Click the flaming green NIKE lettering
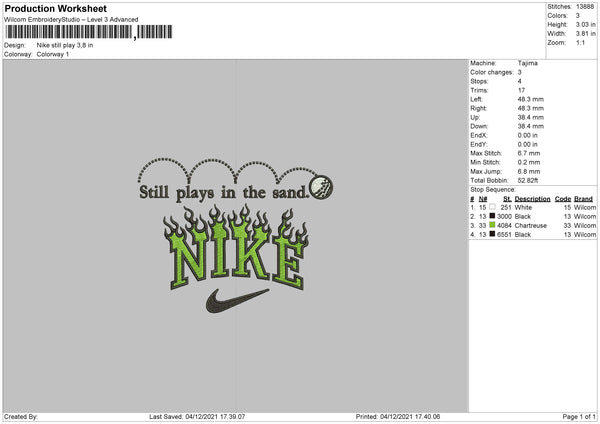This screenshot has width=600, height=424. coord(236,248)
